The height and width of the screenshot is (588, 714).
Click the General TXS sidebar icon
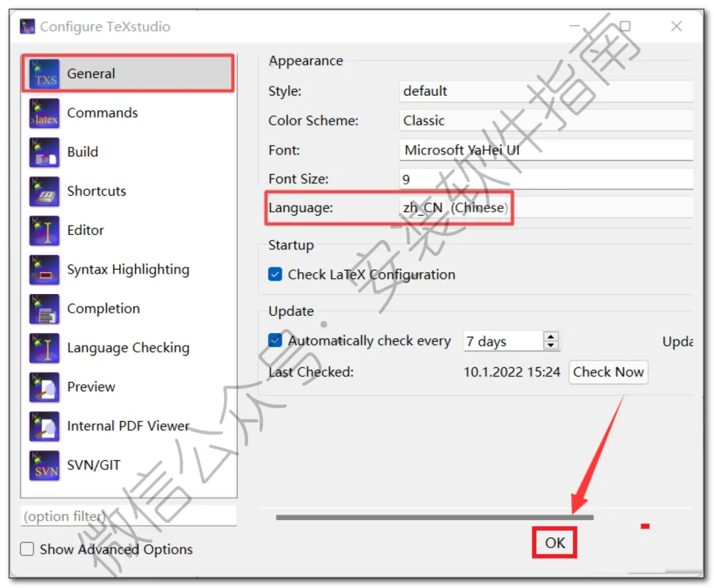44,74
